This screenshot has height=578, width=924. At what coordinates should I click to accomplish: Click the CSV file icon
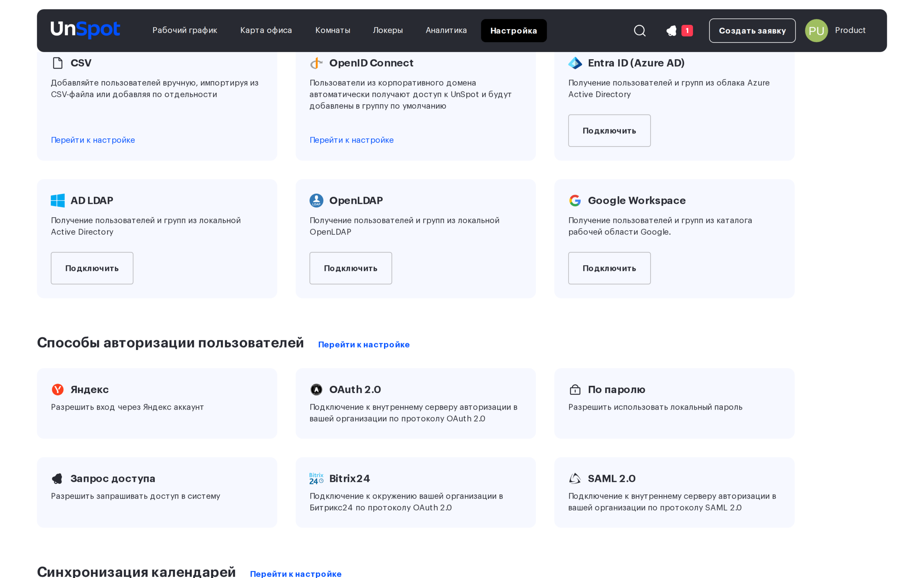point(58,63)
